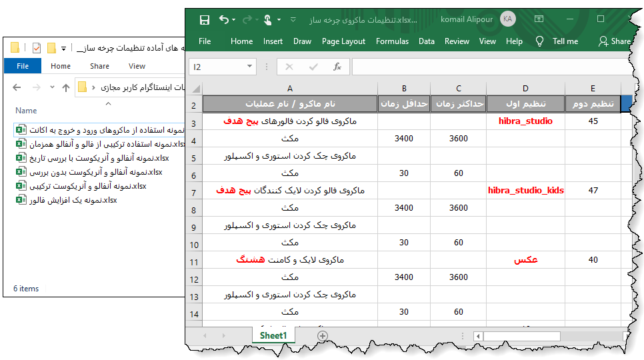Open Explorer quick access toolbar dropdown
644x360 pixels.
[x=63, y=49]
